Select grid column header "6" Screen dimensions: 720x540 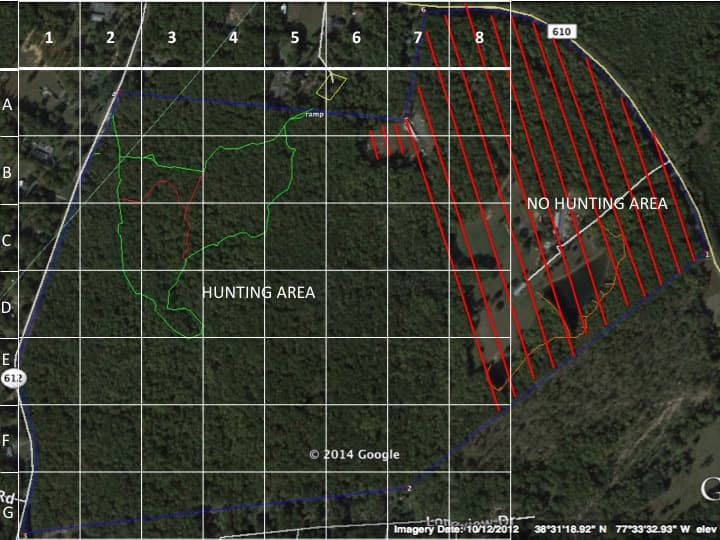(x=356, y=38)
